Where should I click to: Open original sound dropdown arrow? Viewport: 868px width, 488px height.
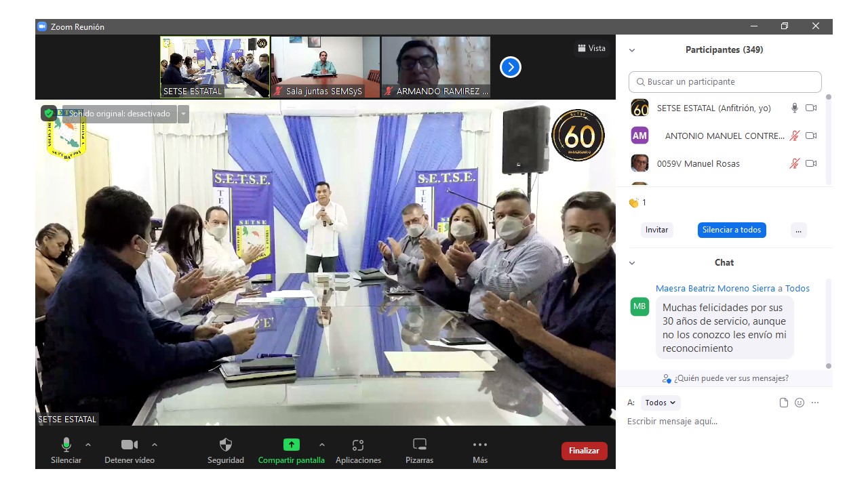pos(183,114)
